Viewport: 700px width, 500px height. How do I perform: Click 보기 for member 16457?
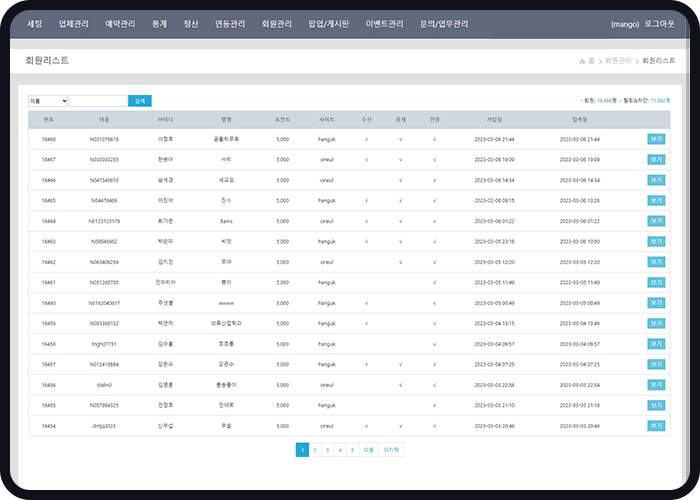pyautogui.click(x=656, y=365)
